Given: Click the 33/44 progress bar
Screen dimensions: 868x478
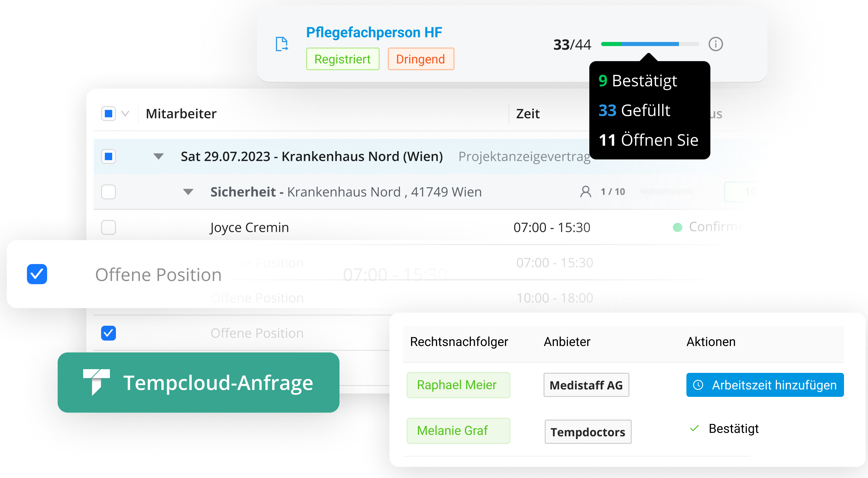Looking at the screenshot, I should [650, 44].
